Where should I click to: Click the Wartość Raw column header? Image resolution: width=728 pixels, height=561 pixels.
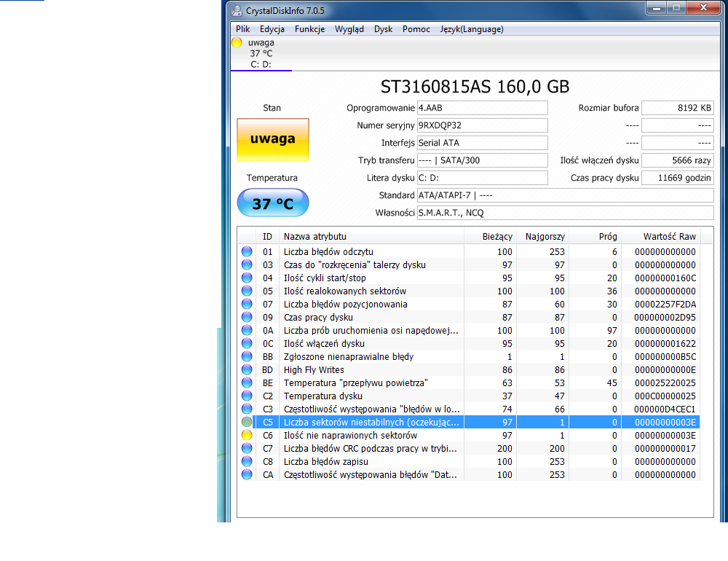tap(661, 237)
